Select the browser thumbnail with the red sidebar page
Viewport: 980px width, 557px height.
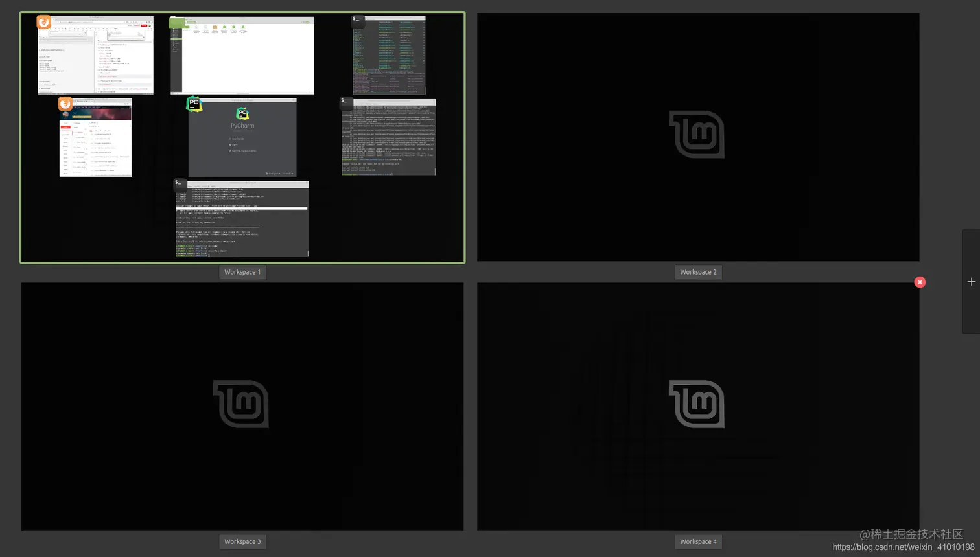(96, 137)
